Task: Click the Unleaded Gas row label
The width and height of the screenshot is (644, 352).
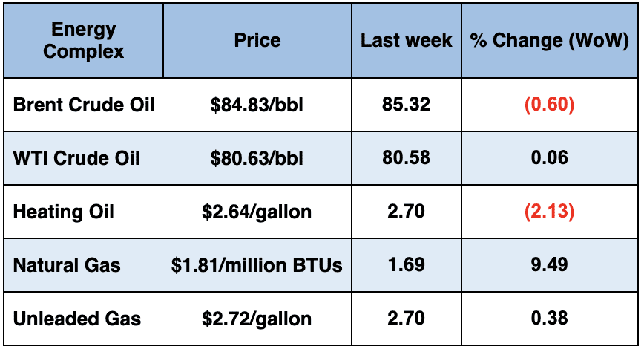Action: (x=77, y=319)
